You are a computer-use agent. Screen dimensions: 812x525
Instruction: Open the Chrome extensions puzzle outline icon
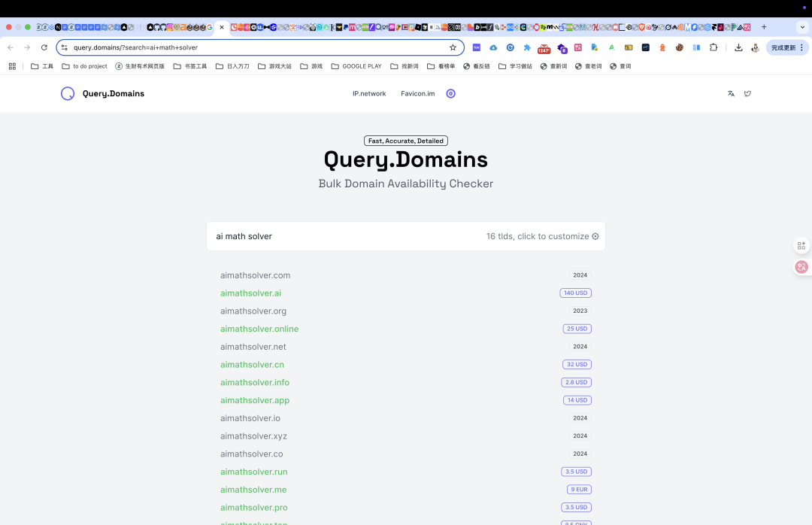(713, 47)
